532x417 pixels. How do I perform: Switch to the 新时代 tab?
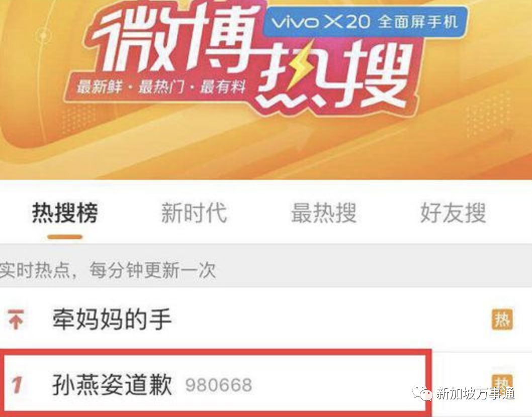[x=194, y=213]
